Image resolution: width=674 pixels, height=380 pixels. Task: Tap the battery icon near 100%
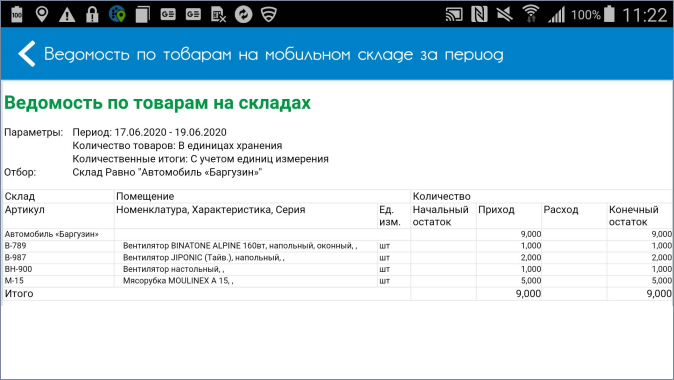pyautogui.click(x=610, y=14)
